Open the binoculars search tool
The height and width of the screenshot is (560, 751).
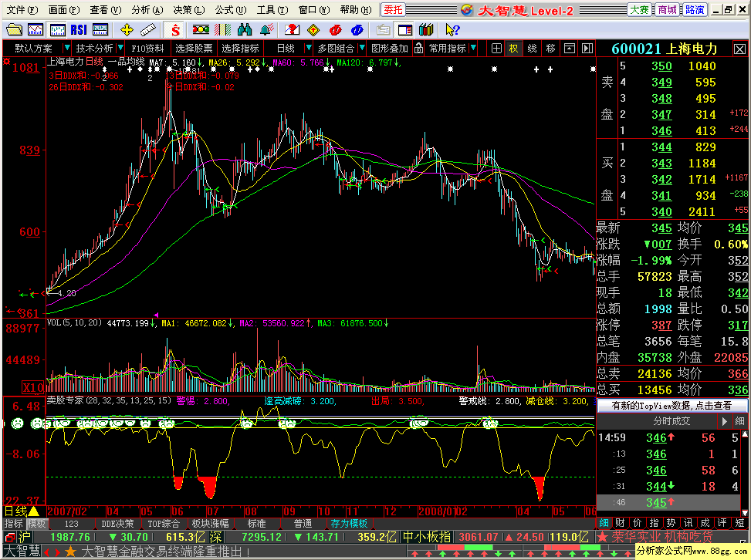click(x=244, y=29)
